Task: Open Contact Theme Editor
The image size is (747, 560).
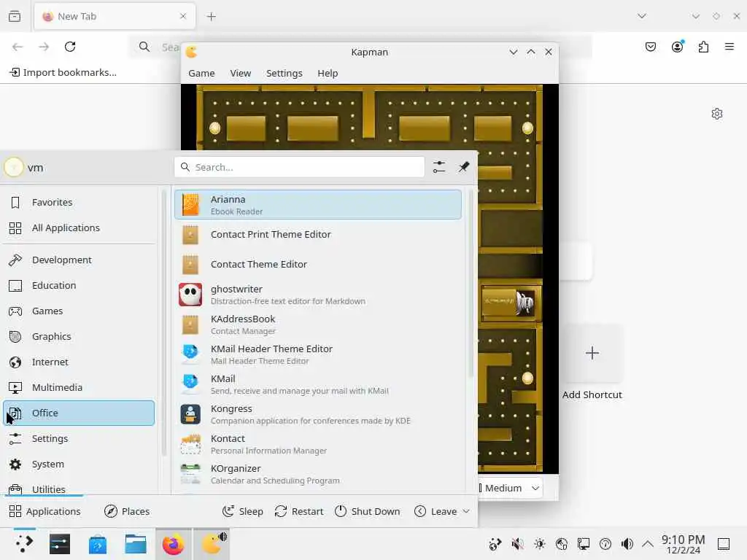Action: (x=318, y=265)
